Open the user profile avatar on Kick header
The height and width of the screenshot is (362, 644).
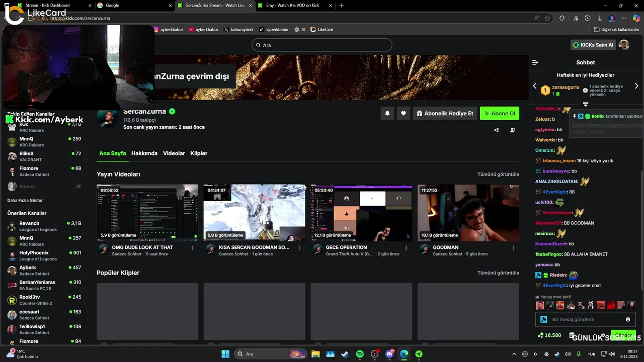(624, 45)
